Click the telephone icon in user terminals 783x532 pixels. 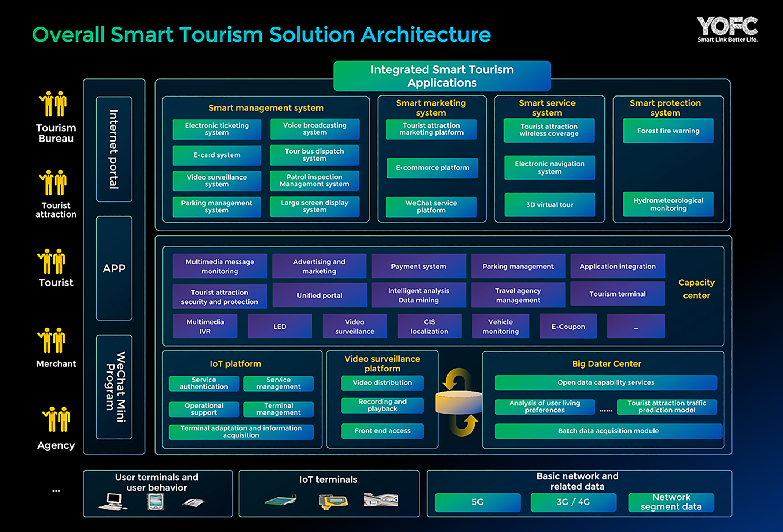(x=193, y=503)
